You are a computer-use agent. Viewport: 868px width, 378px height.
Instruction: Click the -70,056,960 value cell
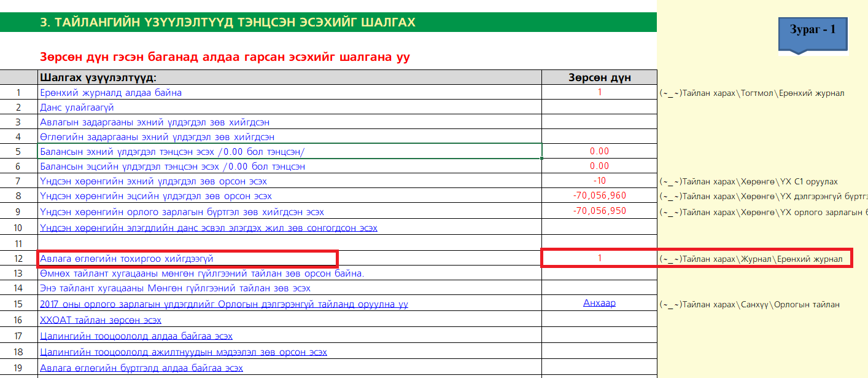click(599, 196)
